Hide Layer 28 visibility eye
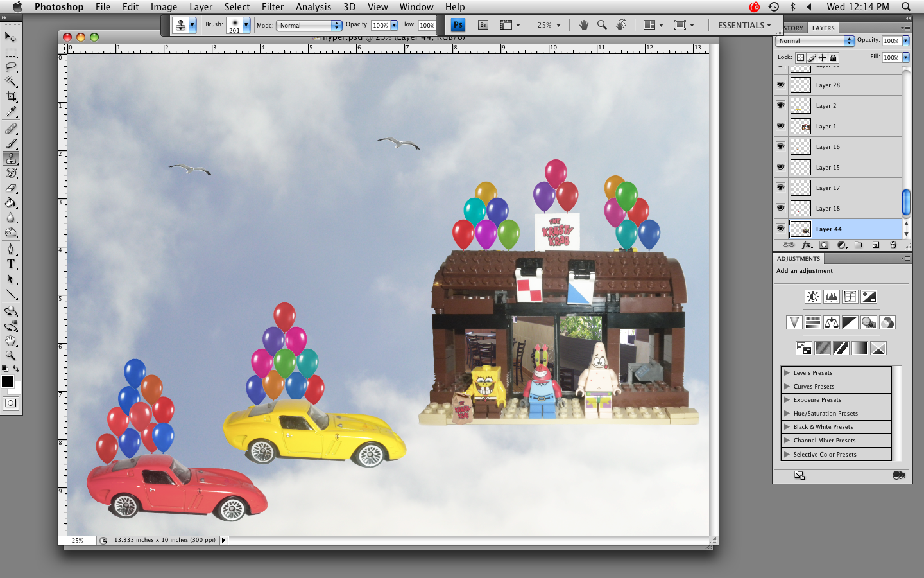The image size is (924, 578). click(x=780, y=85)
